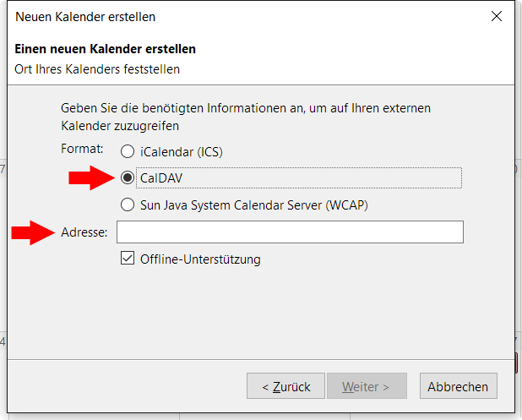Click the dialog title Neuen Kalender erstellen
Viewport: 522px width, 420px height.
85,17
